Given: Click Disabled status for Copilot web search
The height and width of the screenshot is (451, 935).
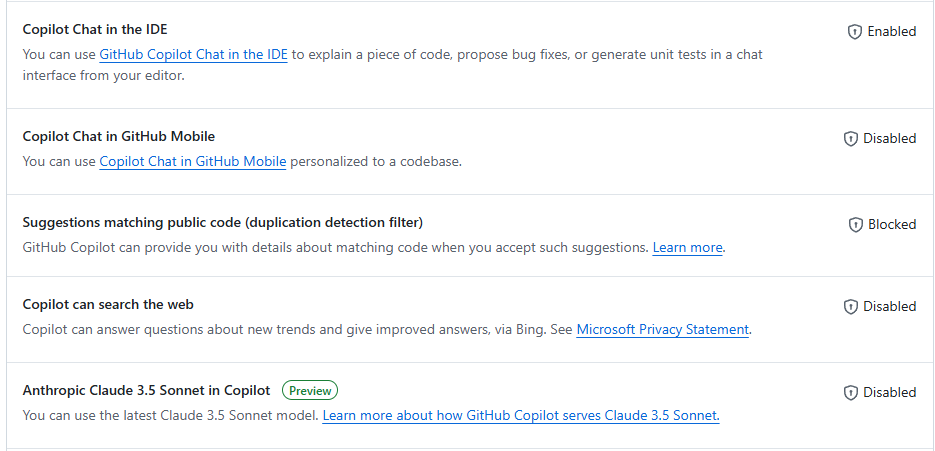Looking at the screenshot, I should point(889,307).
